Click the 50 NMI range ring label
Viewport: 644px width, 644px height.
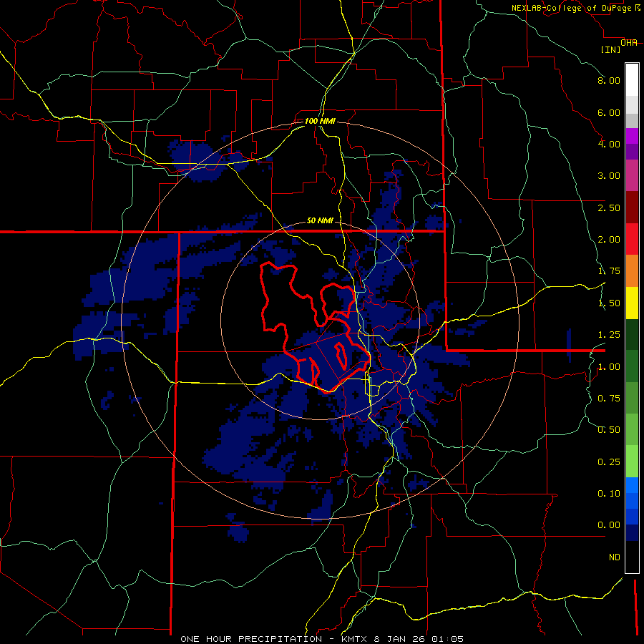(x=320, y=220)
